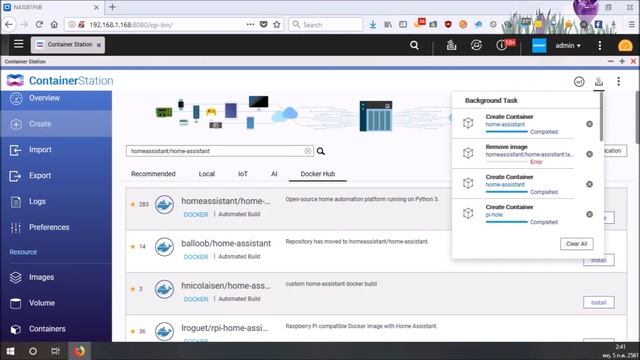
Task: Click home-assistant link in first Create Container task
Action: point(505,124)
